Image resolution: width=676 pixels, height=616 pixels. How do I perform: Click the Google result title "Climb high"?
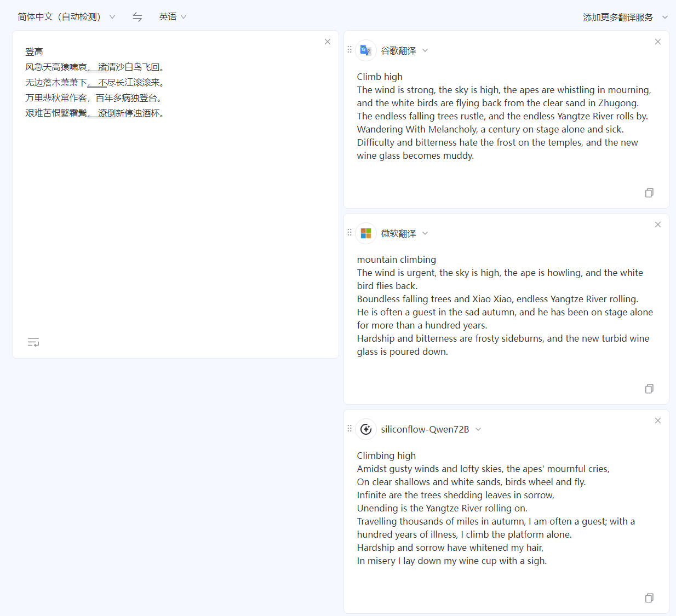point(380,77)
